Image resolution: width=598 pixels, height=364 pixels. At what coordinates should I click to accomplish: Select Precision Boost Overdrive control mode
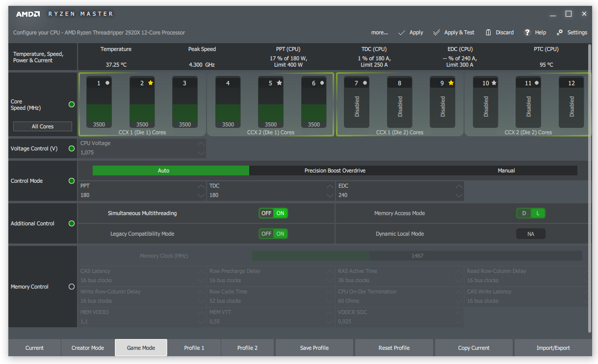(x=335, y=170)
